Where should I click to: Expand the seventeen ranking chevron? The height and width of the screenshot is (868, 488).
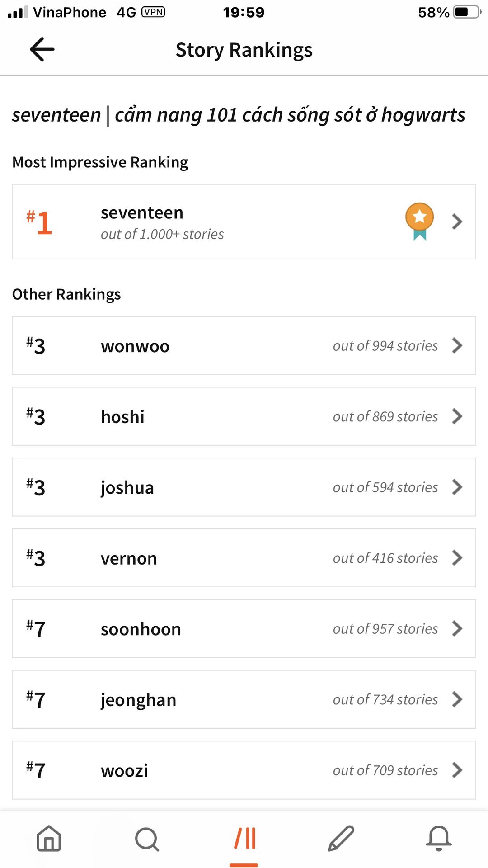pos(457,222)
